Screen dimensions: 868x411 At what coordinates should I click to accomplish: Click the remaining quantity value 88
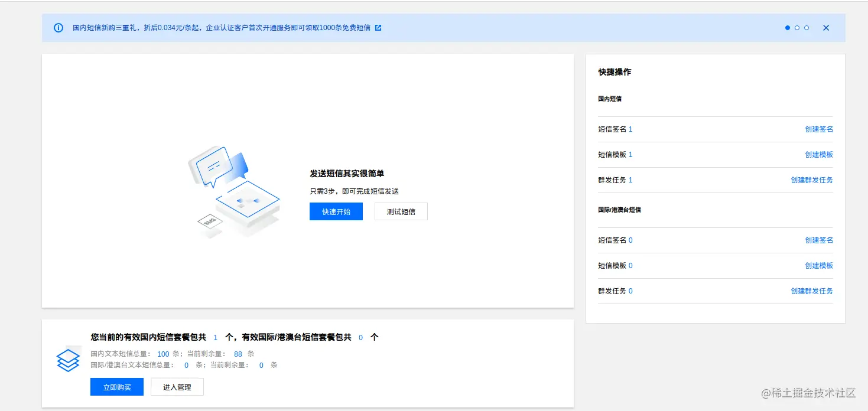point(238,354)
